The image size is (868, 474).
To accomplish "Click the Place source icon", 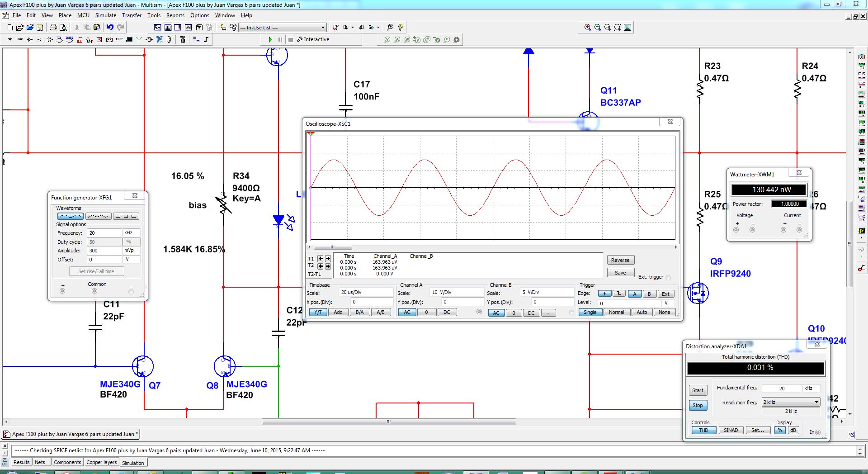I will tap(10, 39).
